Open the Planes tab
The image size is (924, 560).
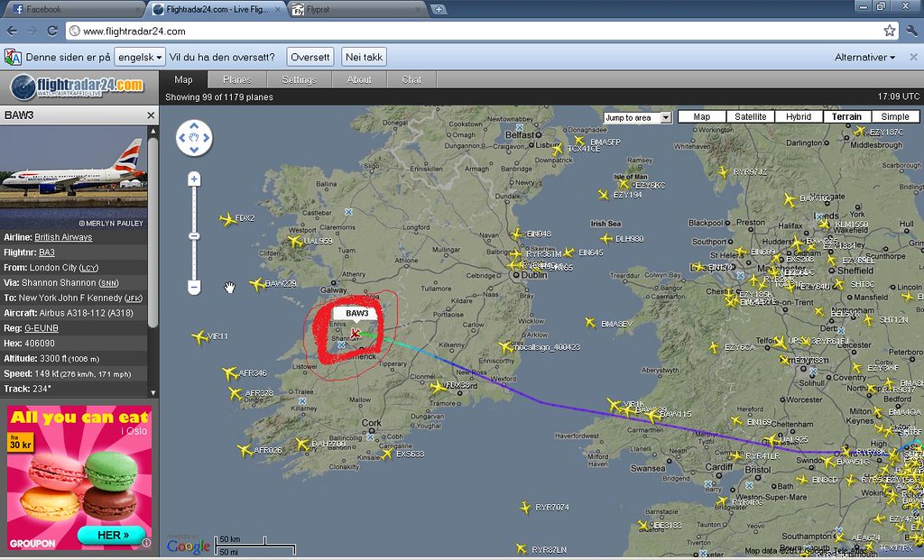click(237, 79)
